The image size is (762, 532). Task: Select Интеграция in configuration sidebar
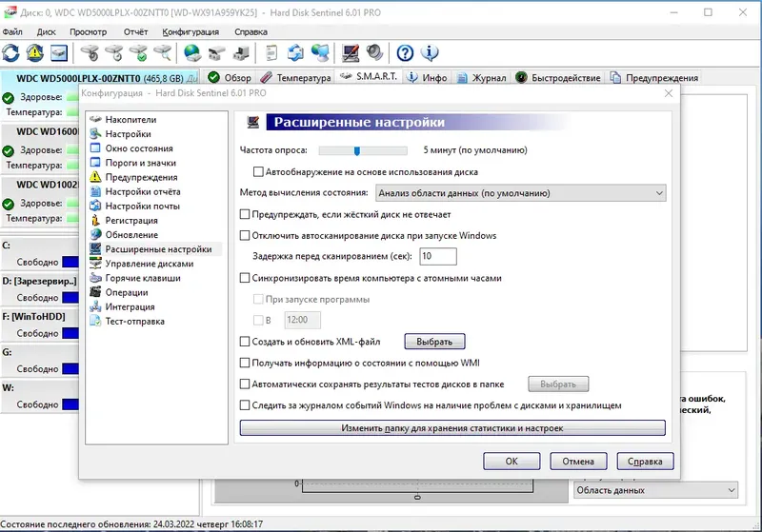[130, 306]
